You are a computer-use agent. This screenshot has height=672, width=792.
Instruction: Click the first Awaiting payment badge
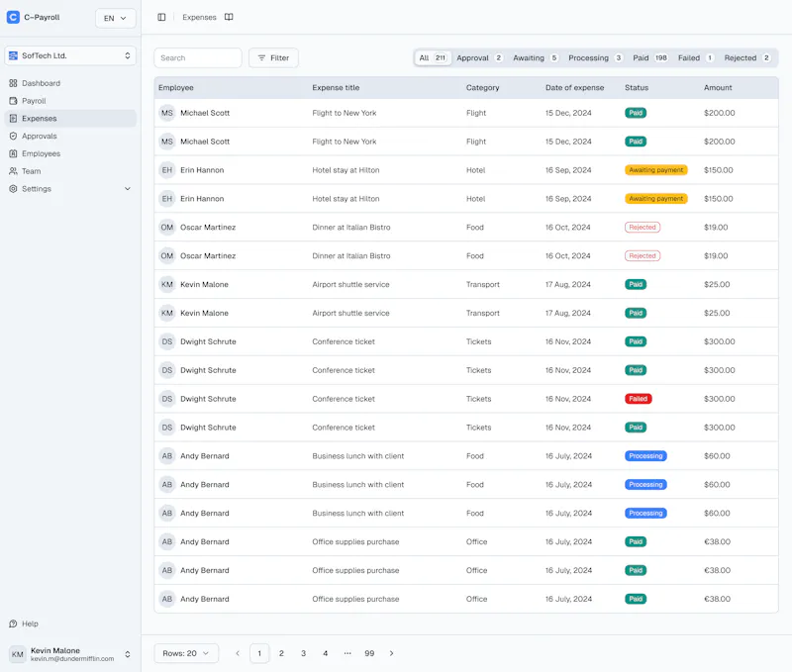coord(656,170)
